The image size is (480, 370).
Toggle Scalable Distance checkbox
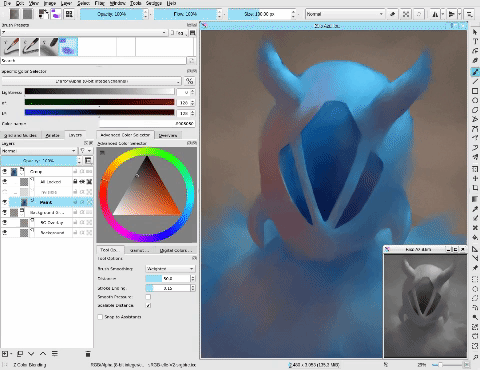(x=148, y=305)
